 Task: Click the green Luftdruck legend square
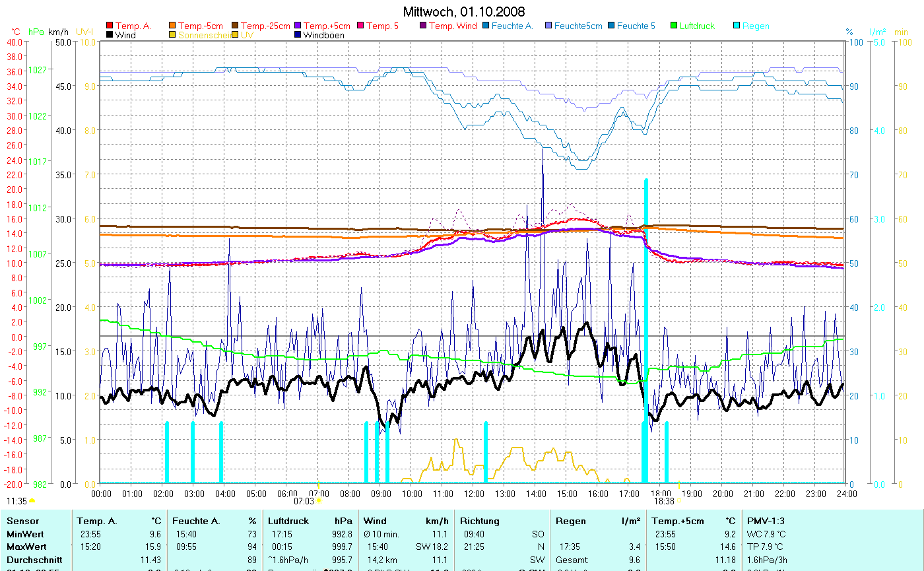click(x=675, y=26)
